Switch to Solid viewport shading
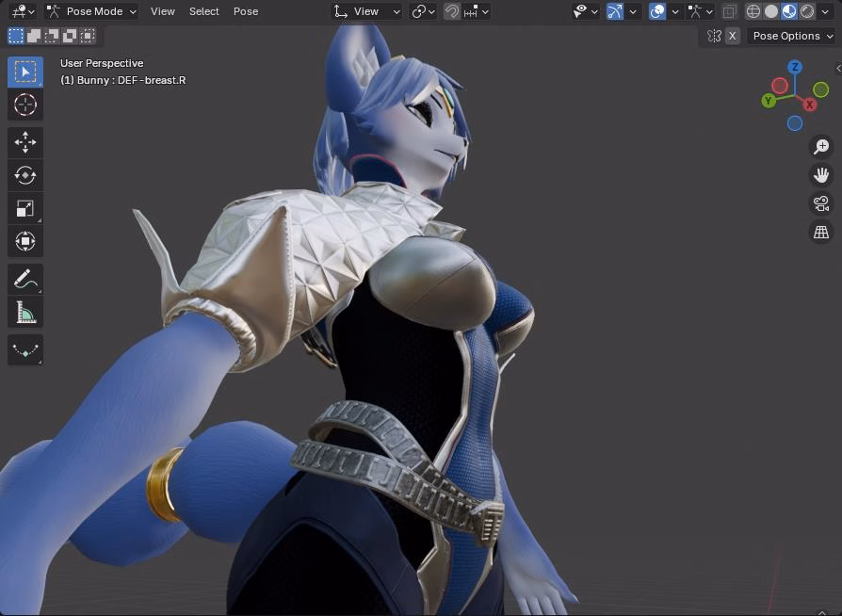The image size is (842, 616). 771,11
